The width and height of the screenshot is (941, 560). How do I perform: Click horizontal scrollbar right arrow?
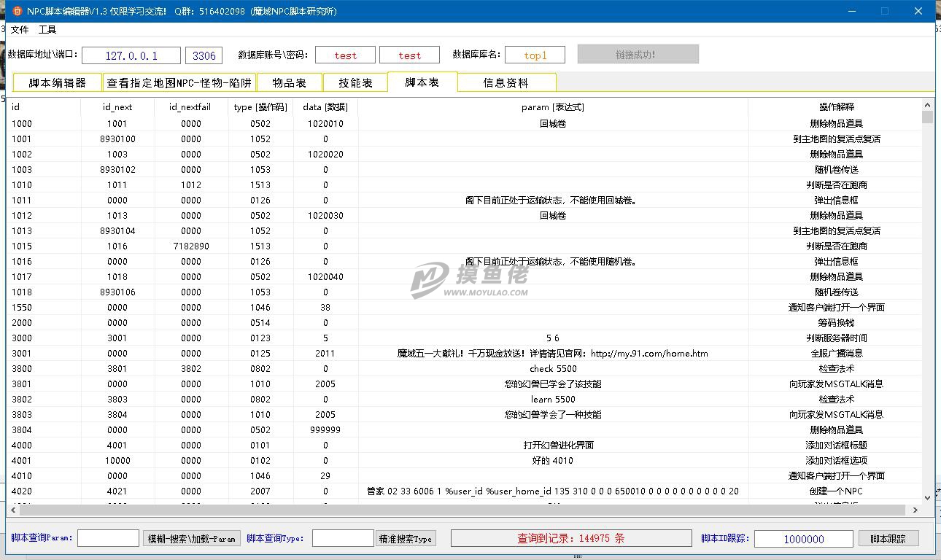coord(915,510)
